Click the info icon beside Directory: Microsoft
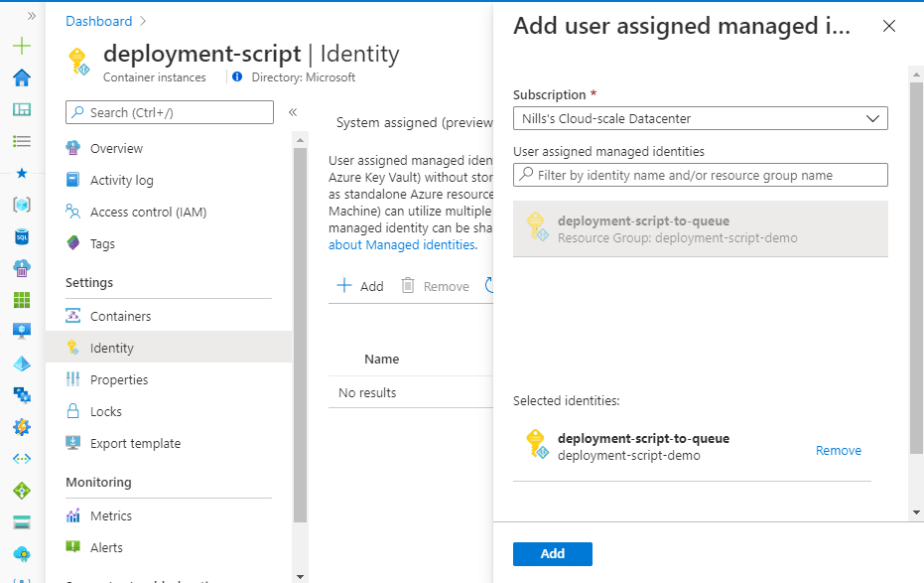The width and height of the screenshot is (924, 583). pyautogui.click(x=237, y=76)
